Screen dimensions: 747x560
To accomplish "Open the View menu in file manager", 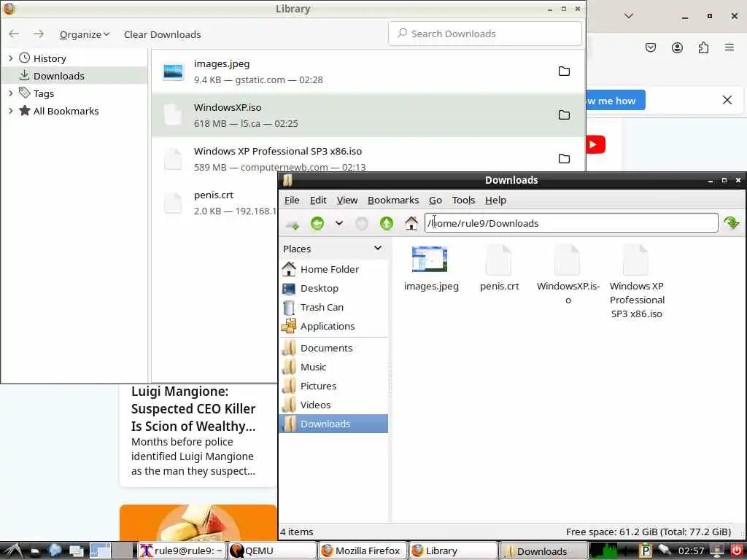I will coord(347,200).
